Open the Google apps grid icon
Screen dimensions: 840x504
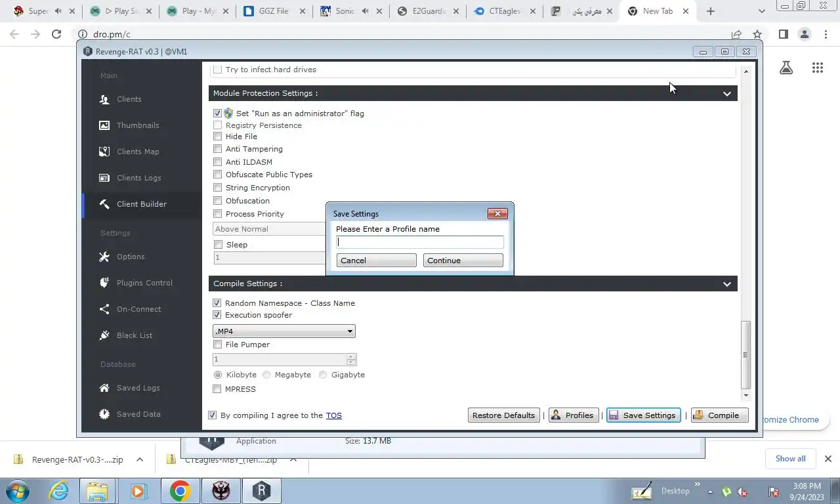coord(817,68)
